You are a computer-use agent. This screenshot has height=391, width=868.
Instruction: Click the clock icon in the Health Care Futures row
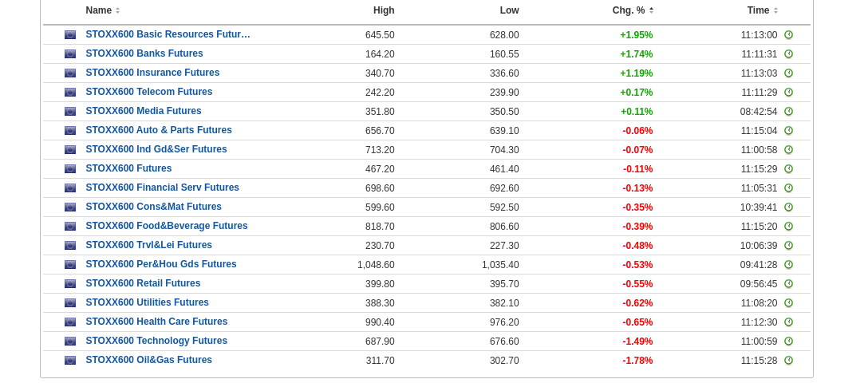788,322
